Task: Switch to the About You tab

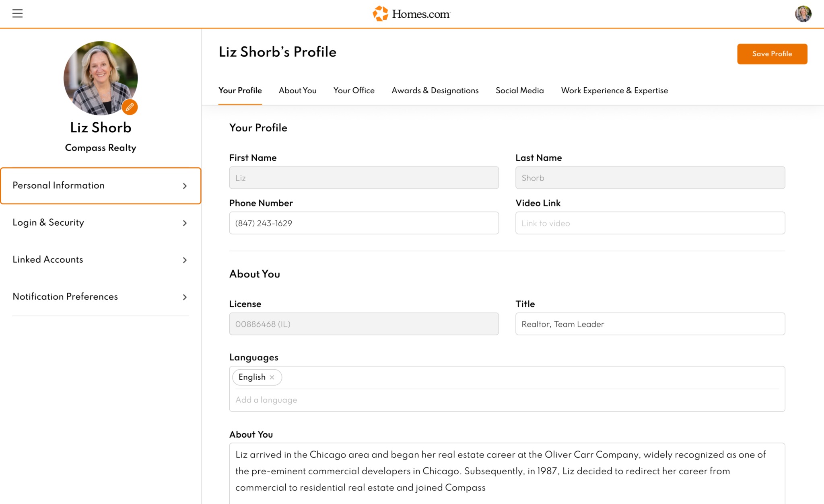Action: 297,91
